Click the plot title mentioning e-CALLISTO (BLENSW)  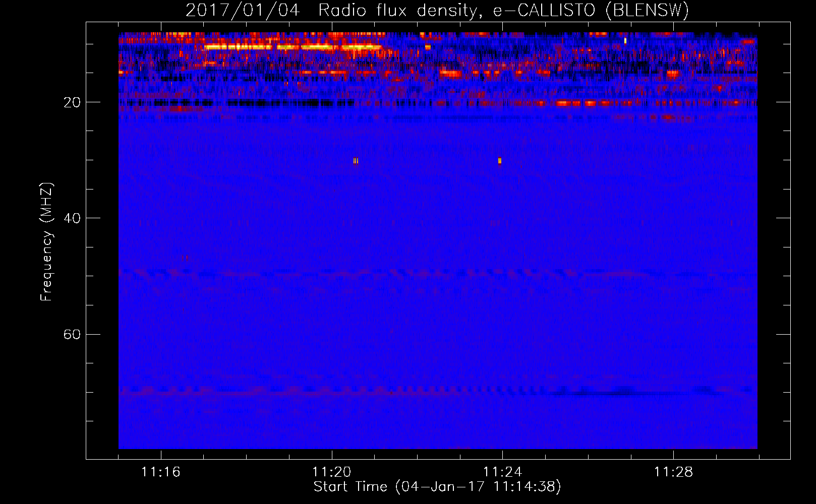coord(437,10)
